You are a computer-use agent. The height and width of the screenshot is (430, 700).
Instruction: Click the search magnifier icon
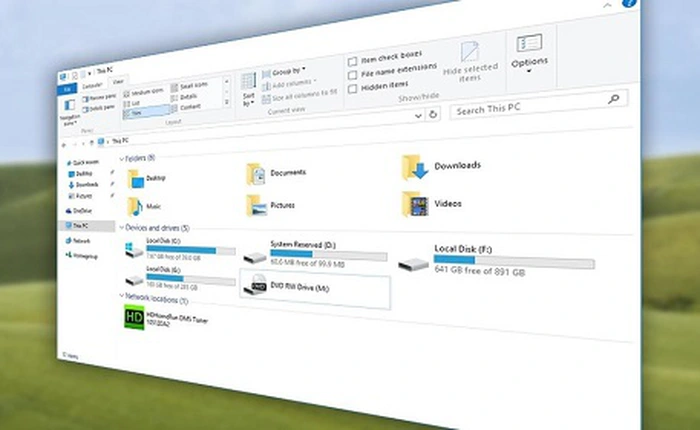click(x=614, y=99)
